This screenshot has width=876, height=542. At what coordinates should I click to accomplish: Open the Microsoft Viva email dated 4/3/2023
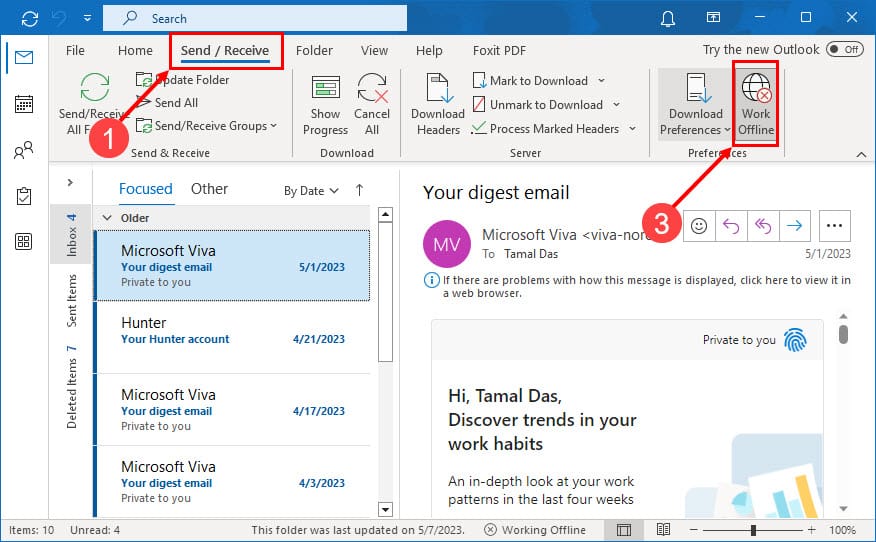click(232, 482)
